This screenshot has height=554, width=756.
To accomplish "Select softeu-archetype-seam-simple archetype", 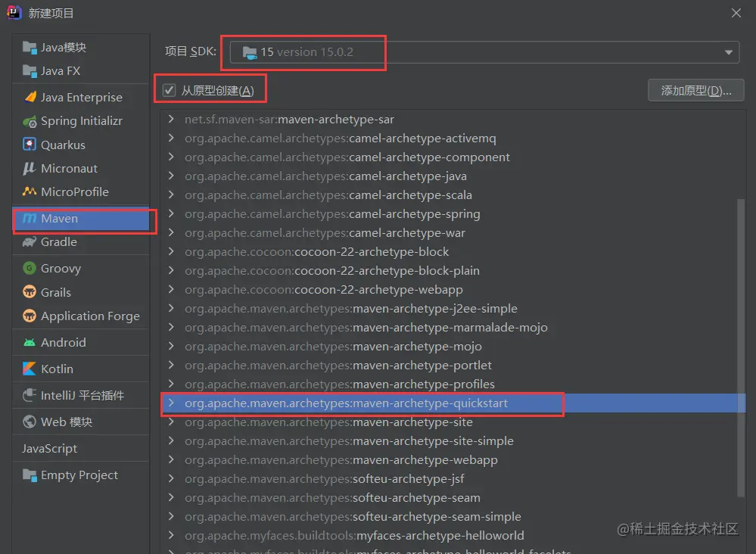I will tap(453, 516).
